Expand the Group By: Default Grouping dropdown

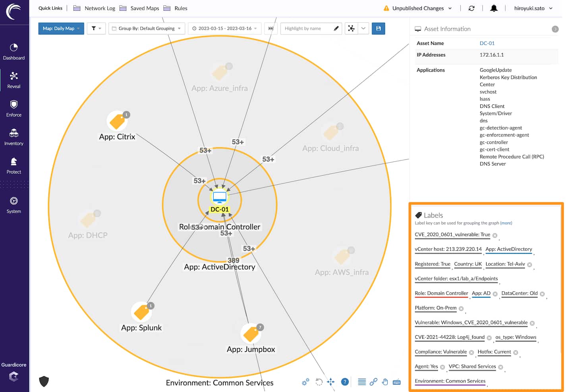(x=146, y=29)
